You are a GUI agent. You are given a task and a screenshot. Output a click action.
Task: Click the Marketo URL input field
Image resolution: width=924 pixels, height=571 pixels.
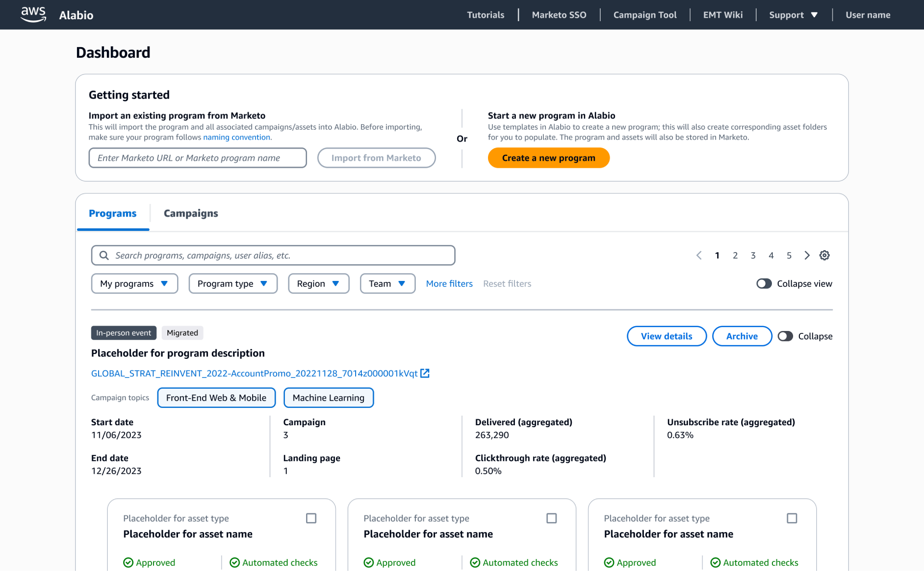click(197, 158)
